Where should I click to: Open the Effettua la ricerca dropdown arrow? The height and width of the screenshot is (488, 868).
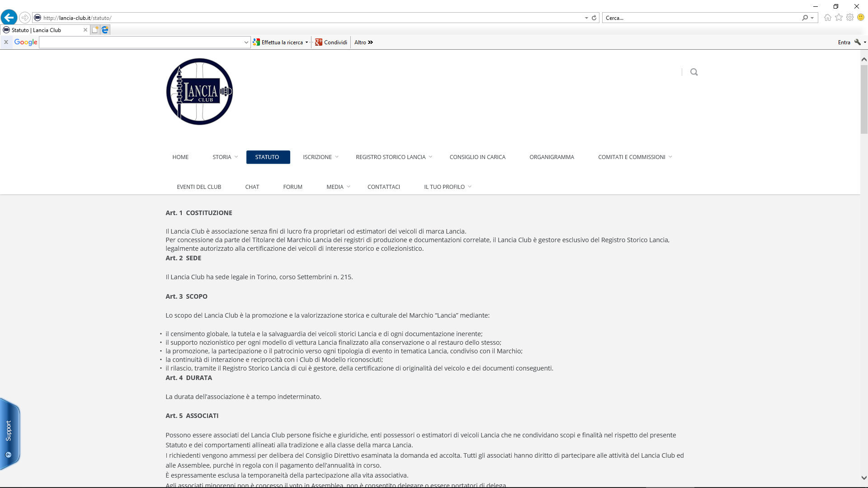pos(307,42)
